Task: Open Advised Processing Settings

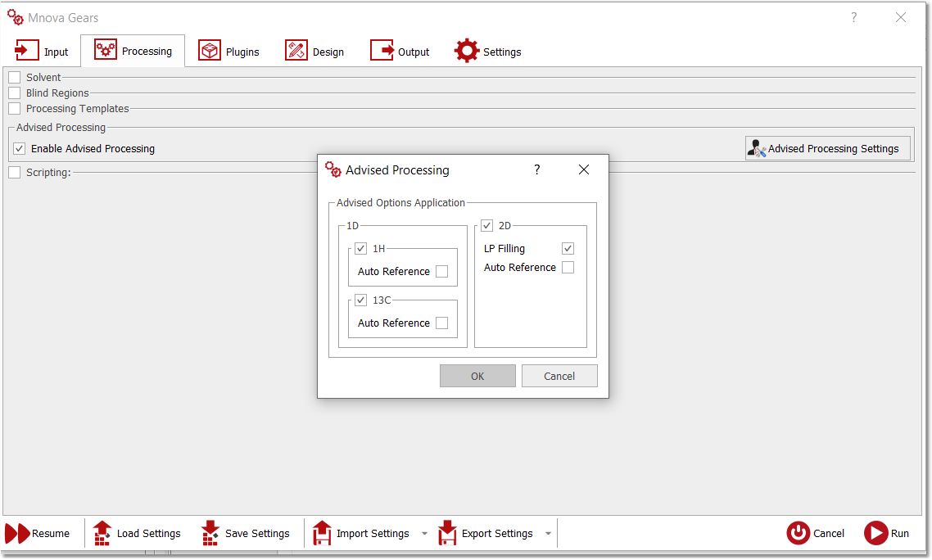Action: (x=828, y=149)
